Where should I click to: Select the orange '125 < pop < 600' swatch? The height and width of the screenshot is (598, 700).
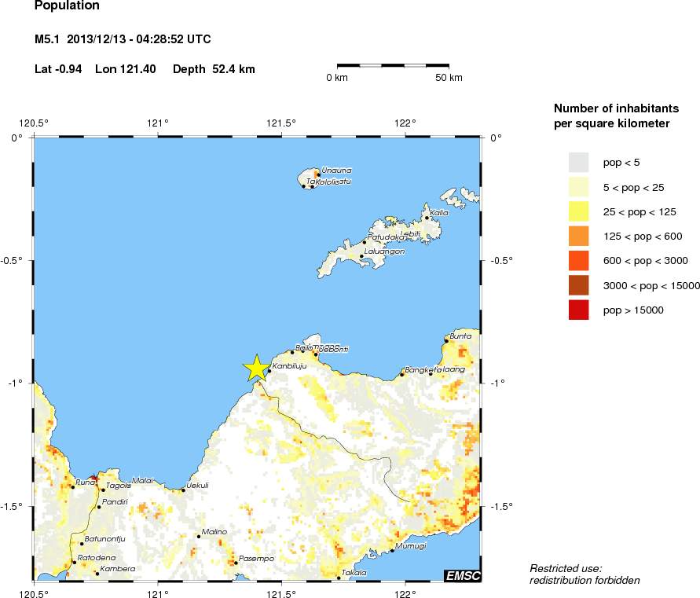[x=578, y=237]
